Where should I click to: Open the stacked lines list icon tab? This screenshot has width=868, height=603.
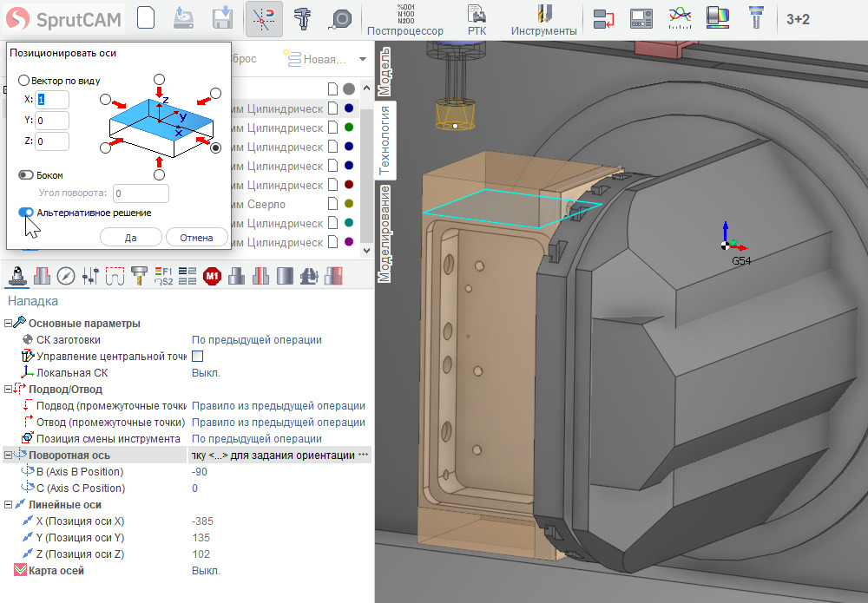pos(187,276)
